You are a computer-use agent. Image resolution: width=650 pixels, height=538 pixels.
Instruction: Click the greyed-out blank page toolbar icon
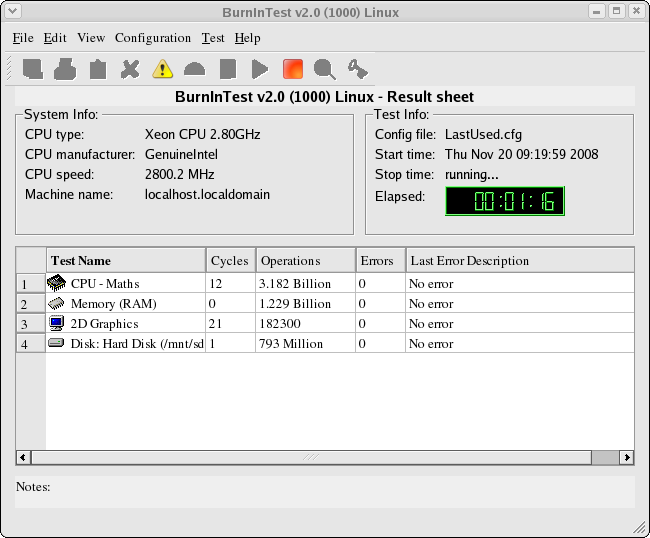228,69
